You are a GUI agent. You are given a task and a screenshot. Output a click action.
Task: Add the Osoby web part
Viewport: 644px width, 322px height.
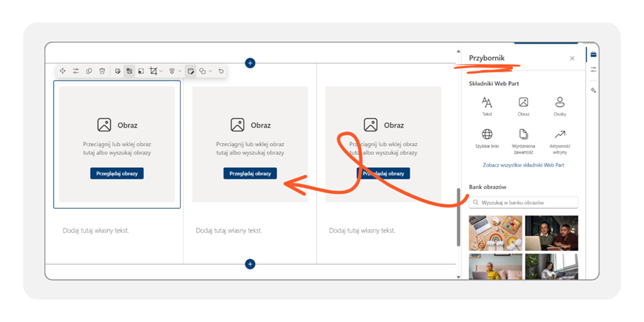(x=559, y=106)
